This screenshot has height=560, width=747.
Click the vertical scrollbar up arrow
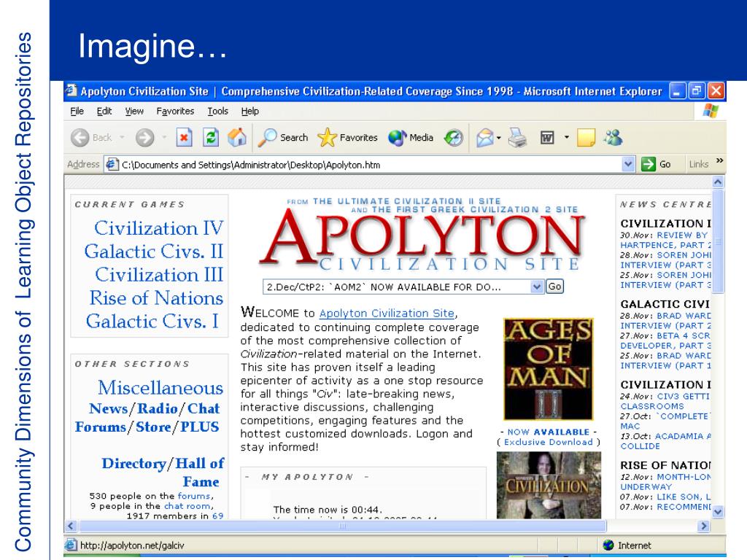click(718, 182)
